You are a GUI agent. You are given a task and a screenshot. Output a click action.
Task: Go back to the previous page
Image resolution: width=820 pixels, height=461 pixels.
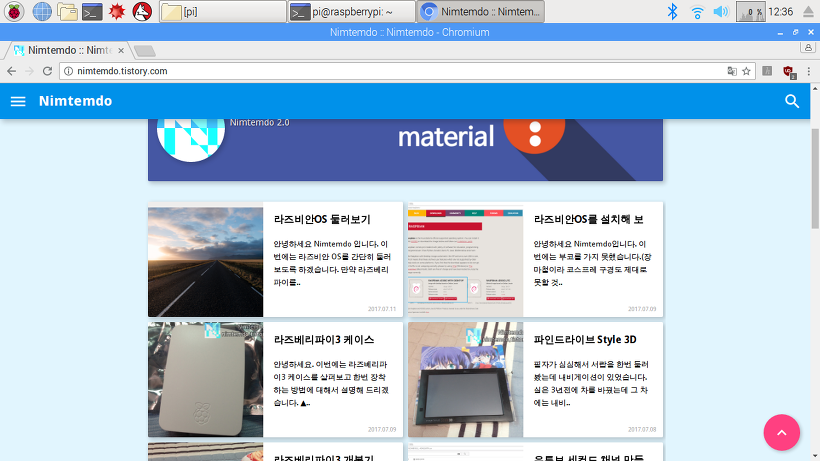pos(12,71)
